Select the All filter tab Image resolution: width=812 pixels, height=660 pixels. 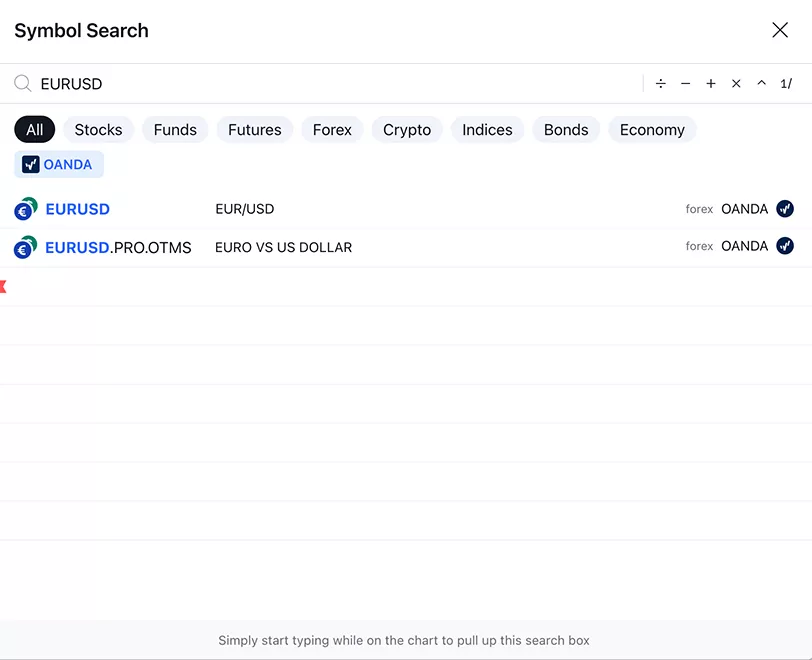(35, 130)
